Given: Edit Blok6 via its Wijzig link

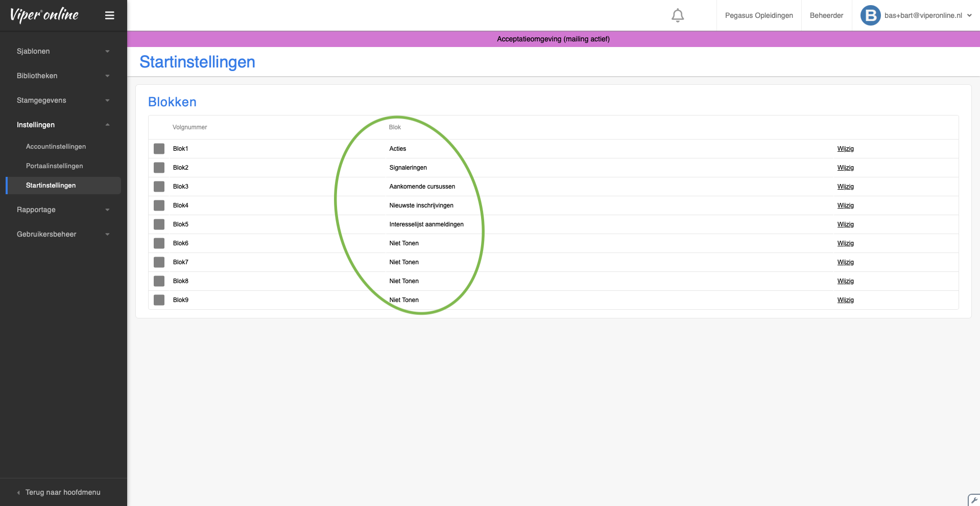Looking at the screenshot, I should (845, 243).
